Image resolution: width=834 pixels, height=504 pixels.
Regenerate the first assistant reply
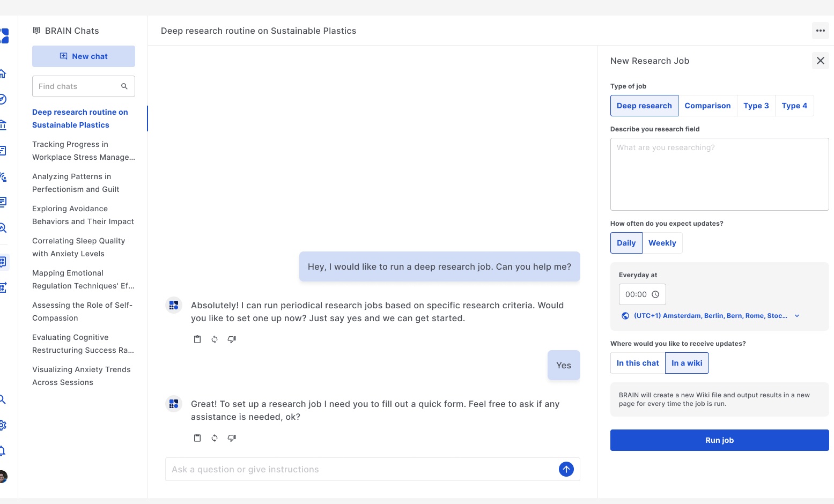pos(215,339)
